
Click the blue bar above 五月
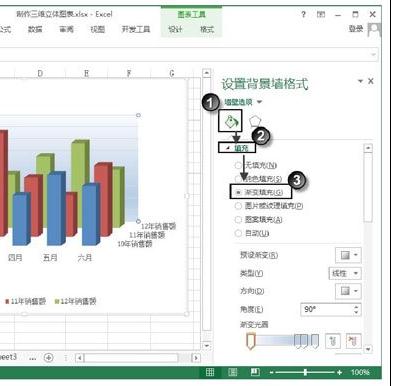(x=56, y=208)
